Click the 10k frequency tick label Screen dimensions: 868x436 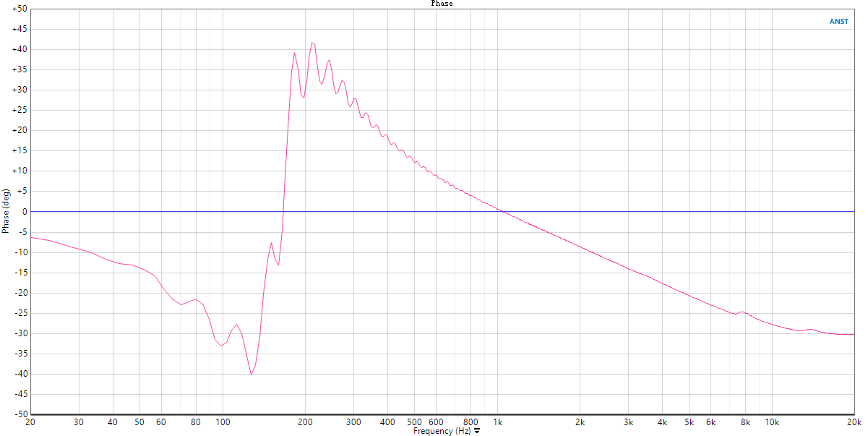tap(772, 422)
